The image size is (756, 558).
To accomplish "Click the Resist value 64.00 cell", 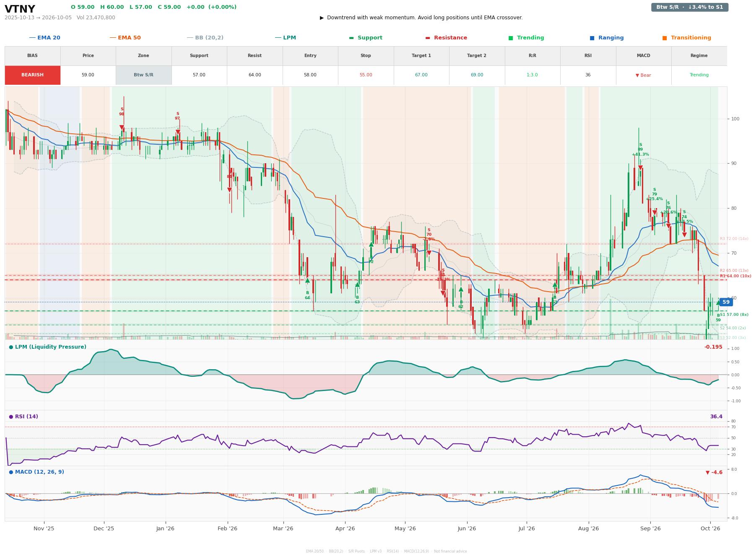I will tap(255, 75).
